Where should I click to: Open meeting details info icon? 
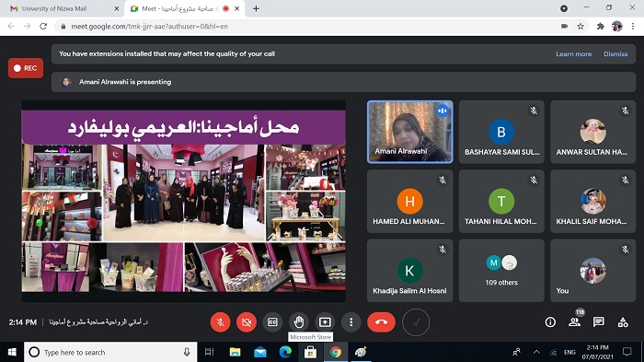pos(550,322)
